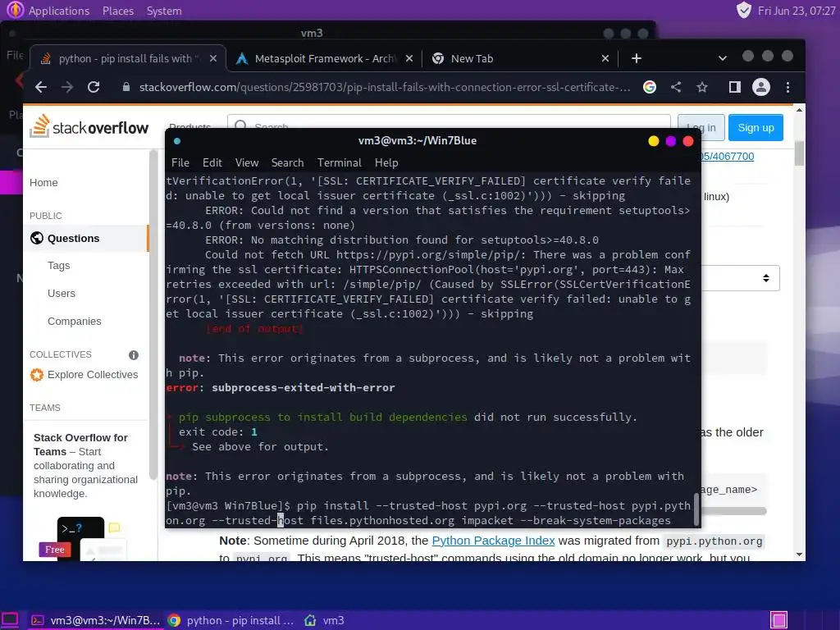Open the Python Package Index link
Viewport: 840px width, 630px height.
click(x=493, y=541)
